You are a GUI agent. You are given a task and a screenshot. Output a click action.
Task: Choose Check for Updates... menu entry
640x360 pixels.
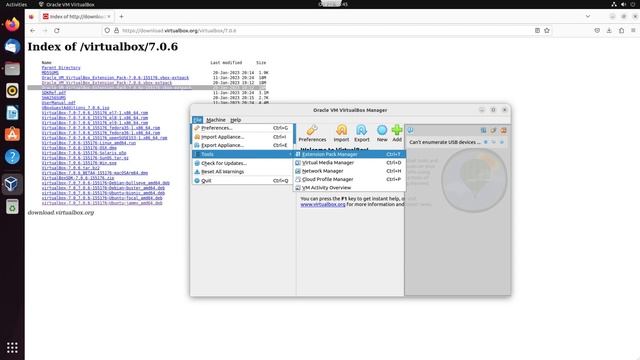242,163
